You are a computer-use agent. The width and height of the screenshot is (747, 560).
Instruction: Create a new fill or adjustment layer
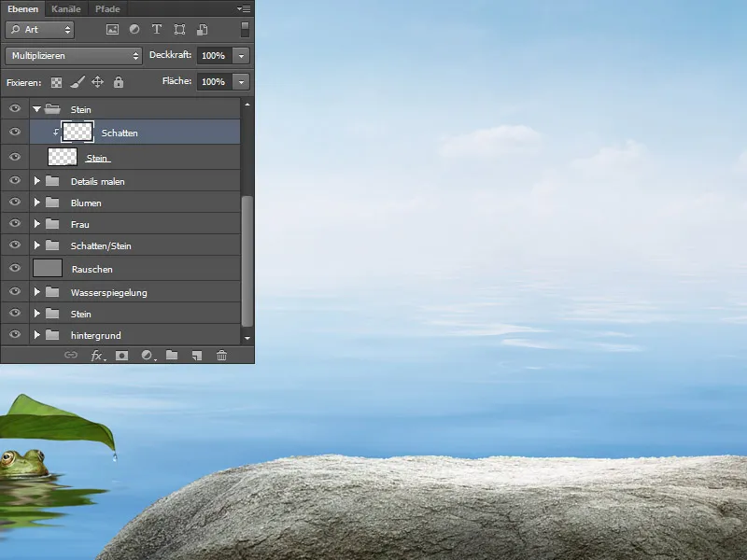148,356
